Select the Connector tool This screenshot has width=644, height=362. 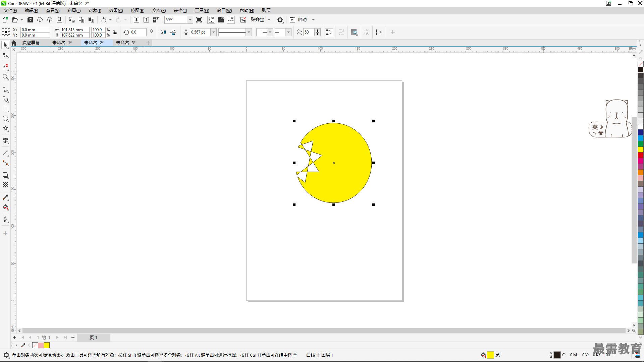[x=5, y=163]
